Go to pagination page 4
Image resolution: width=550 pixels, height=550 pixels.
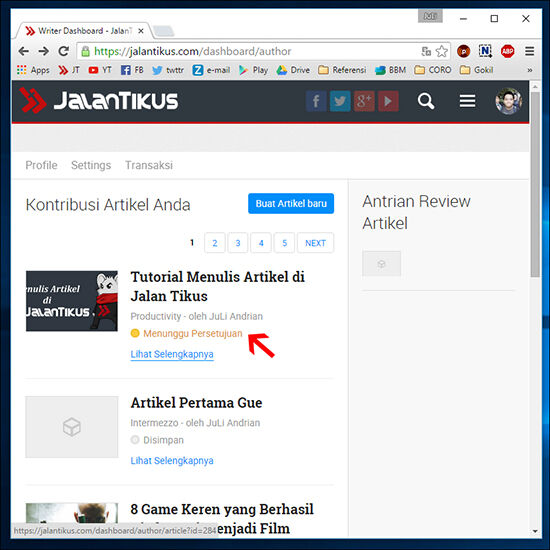261,243
